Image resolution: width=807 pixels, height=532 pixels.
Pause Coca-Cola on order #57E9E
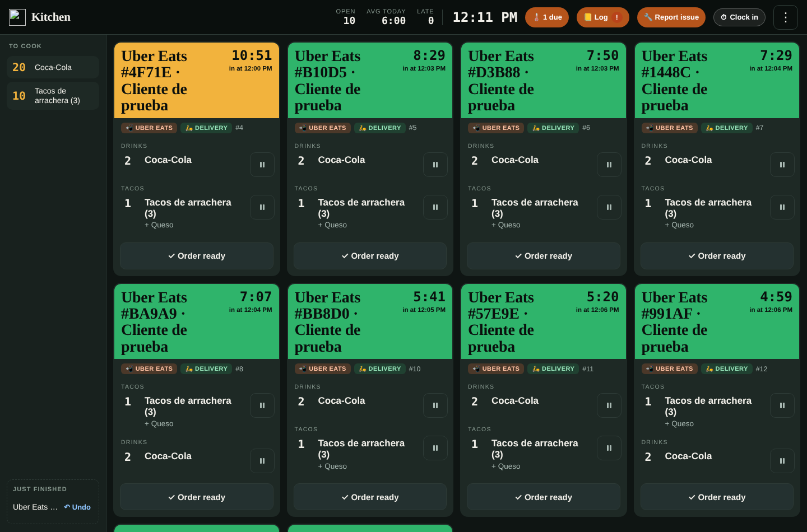(609, 405)
